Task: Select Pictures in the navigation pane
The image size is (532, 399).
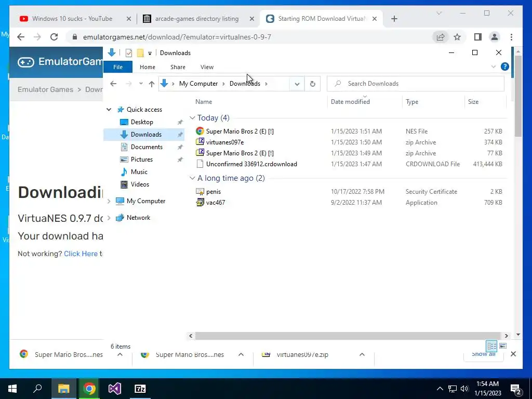Action: click(x=141, y=159)
